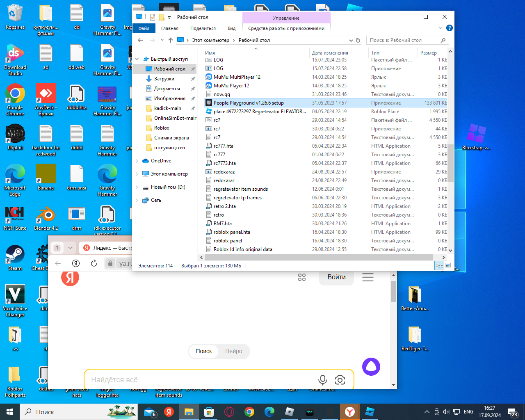This screenshot has width=525, height=420.
Task: Open recent locations dropdown arrow in Explorer
Action: pos(162,40)
